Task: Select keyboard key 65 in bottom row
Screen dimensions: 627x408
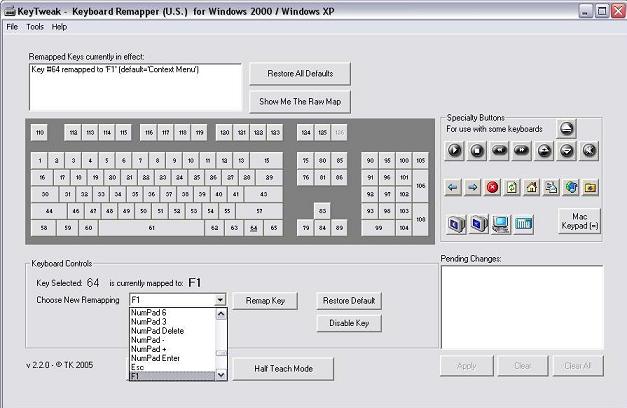Action: 274,228
